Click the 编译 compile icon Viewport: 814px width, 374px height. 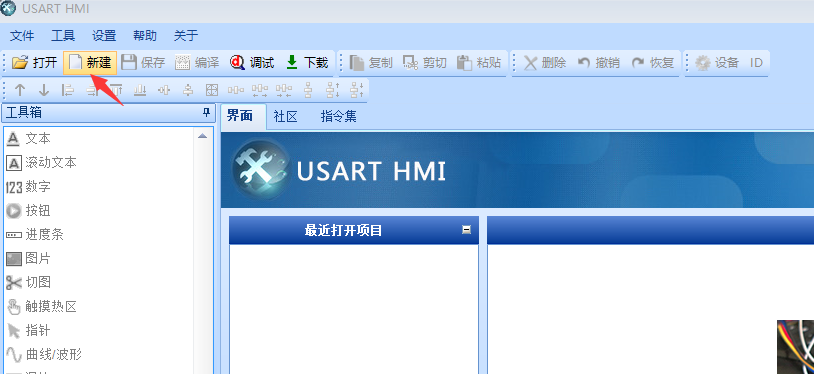click(x=182, y=63)
